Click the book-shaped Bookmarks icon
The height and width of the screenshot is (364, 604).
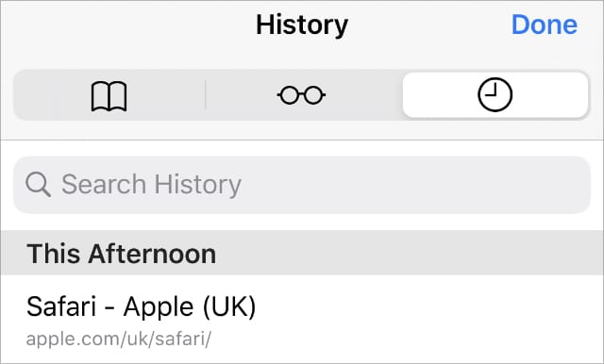point(109,96)
